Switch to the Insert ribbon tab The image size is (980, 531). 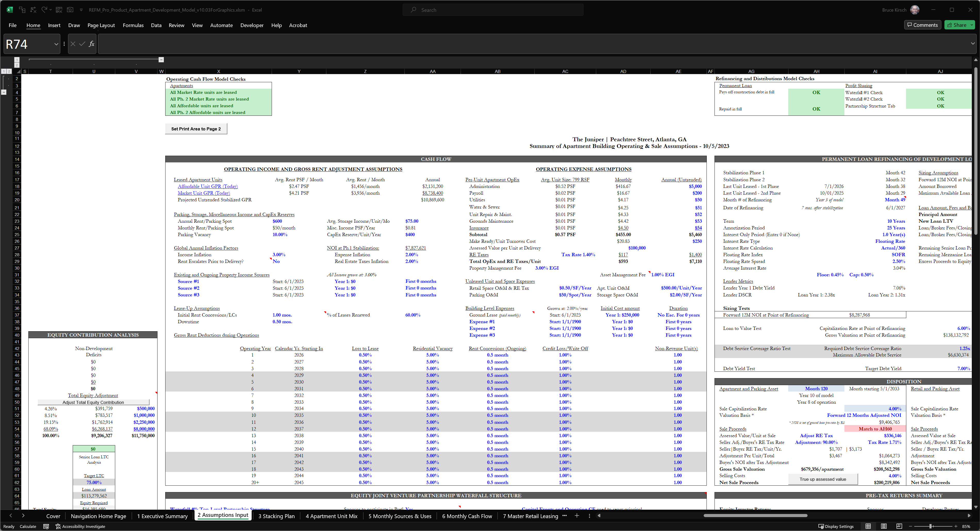(54, 25)
